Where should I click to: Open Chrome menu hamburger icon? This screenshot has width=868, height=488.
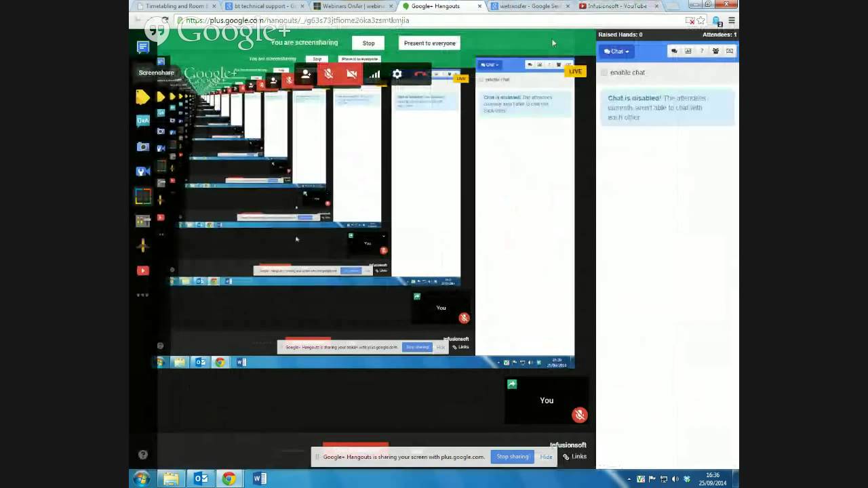tap(731, 21)
